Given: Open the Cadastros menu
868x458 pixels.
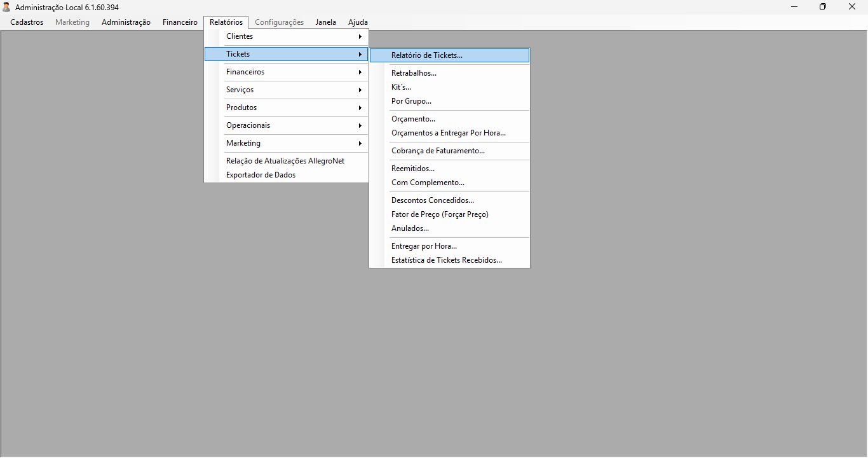Looking at the screenshot, I should pos(27,22).
